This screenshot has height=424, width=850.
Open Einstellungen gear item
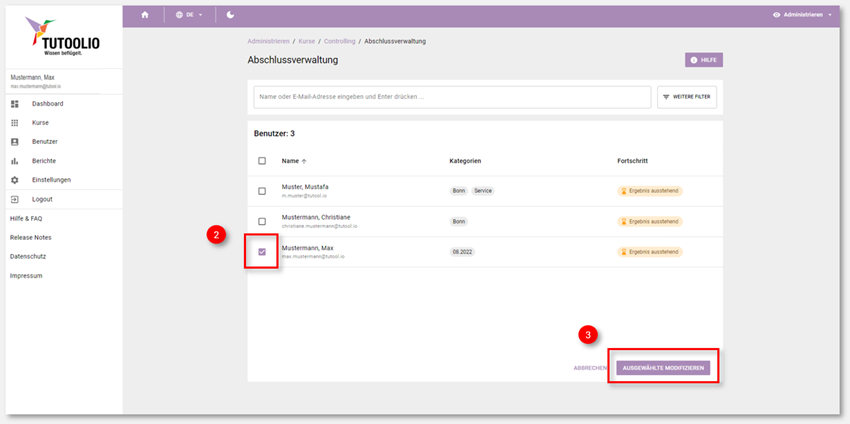(51, 180)
